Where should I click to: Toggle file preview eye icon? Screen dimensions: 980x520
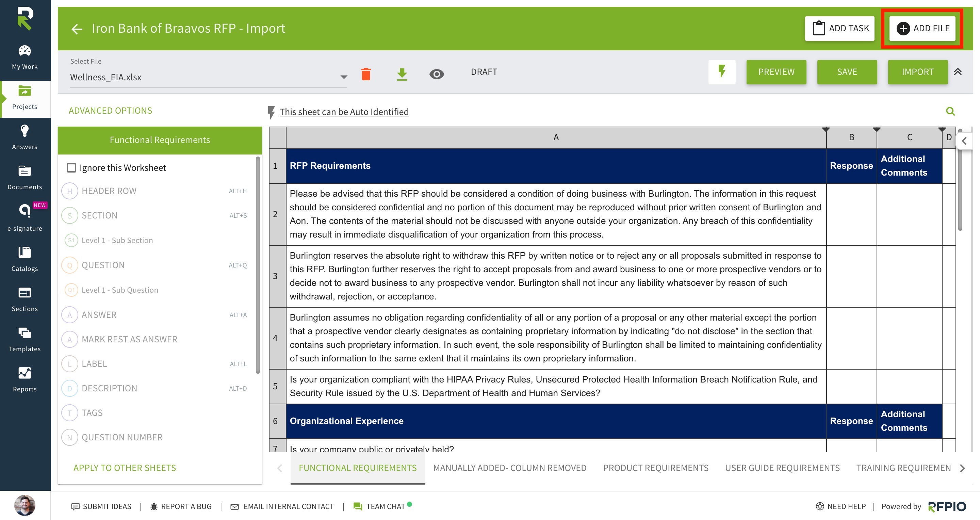tap(436, 74)
